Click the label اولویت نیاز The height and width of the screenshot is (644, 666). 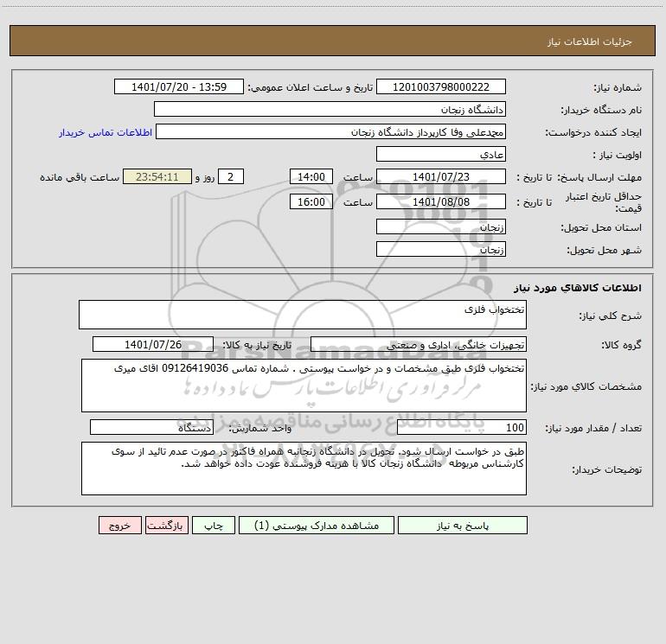618,155
